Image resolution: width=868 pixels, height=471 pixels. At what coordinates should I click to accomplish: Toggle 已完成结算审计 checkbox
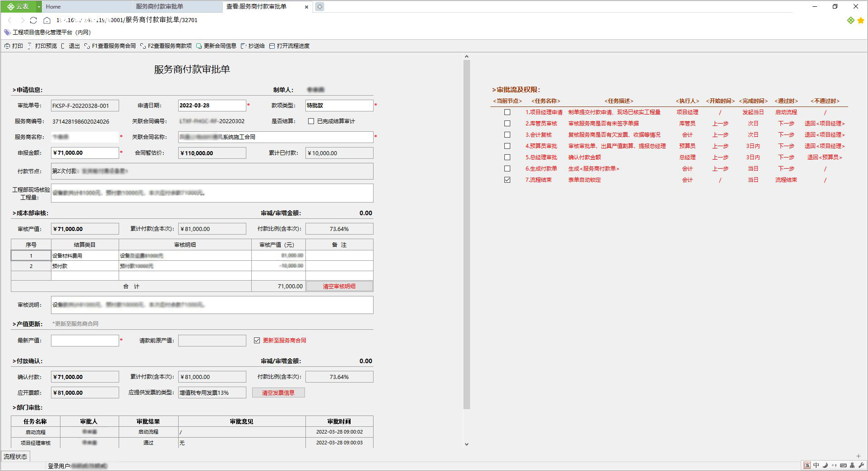coord(311,121)
